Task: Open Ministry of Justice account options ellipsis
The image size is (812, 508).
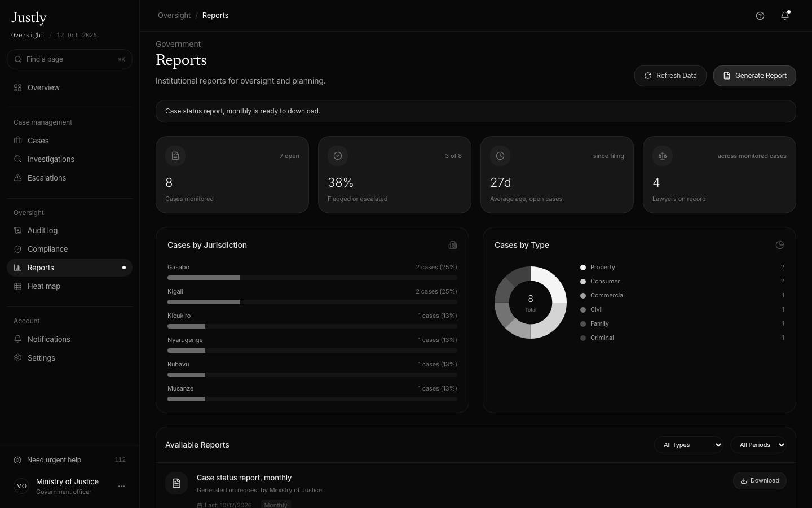Action: point(121,486)
